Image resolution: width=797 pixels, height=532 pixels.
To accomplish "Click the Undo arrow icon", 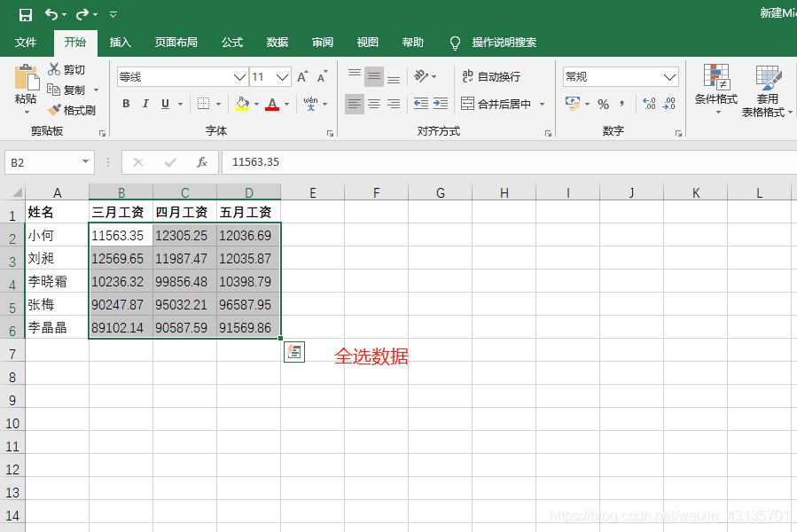I will coord(51,14).
